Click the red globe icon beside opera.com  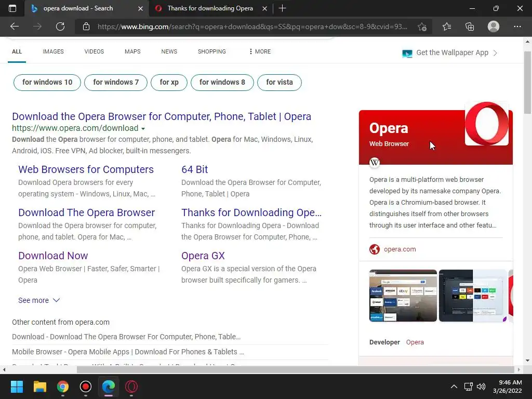[375, 249]
